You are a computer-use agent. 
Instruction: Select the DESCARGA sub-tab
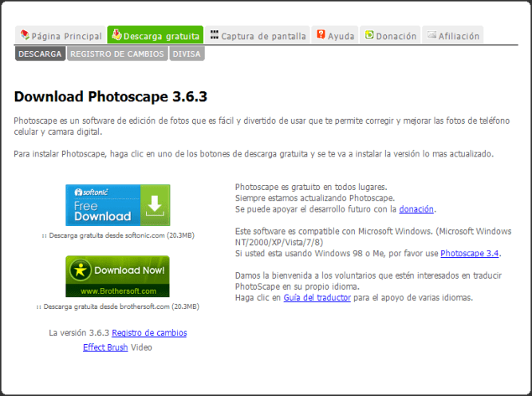(x=40, y=54)
